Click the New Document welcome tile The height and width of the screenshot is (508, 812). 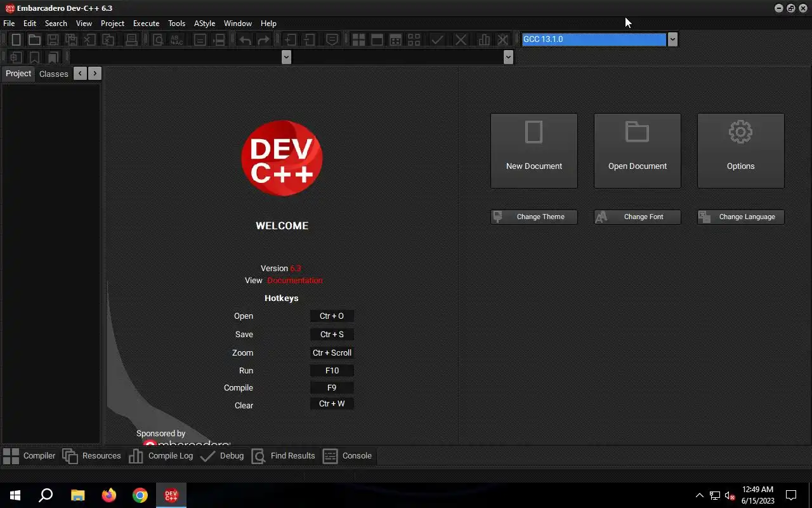(x=534, y=150)
